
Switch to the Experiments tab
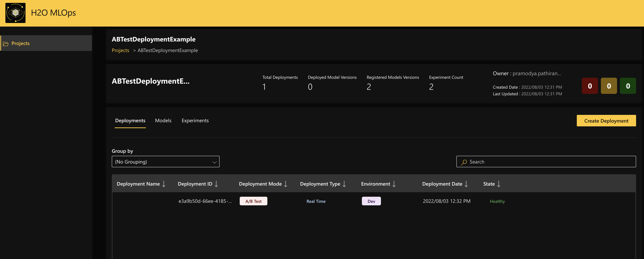tap(195, 121)
